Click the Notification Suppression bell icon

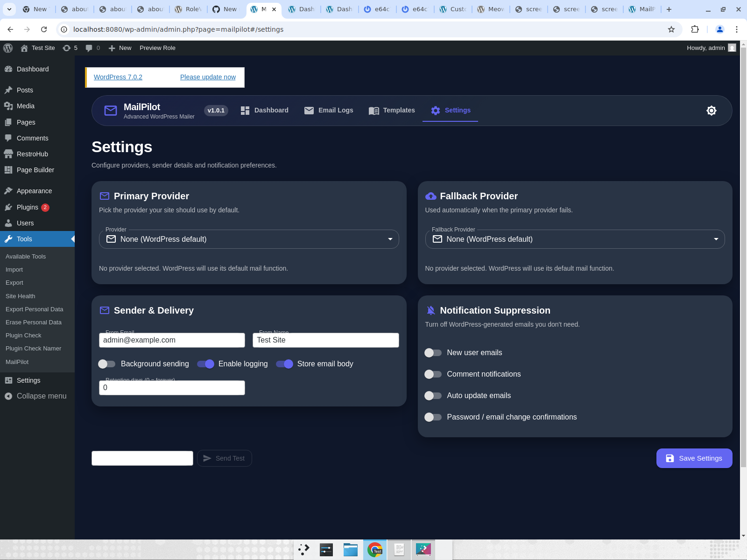[x=431, y=310]
